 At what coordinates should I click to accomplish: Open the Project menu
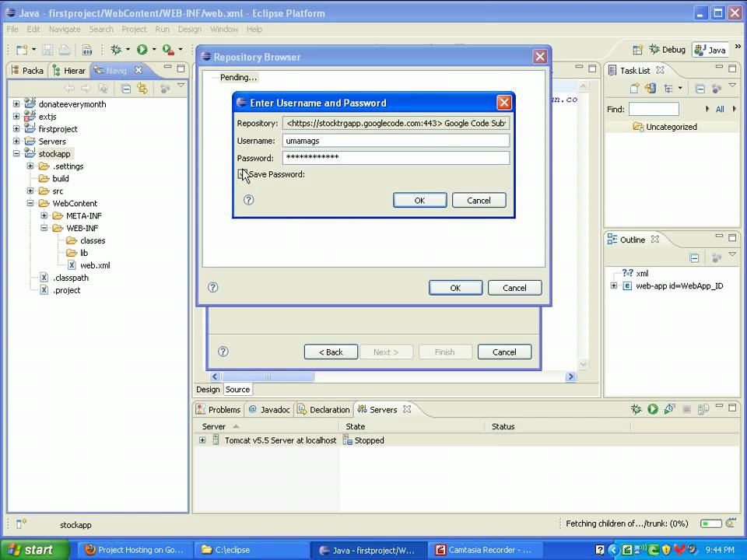click(x=134, y=29)
